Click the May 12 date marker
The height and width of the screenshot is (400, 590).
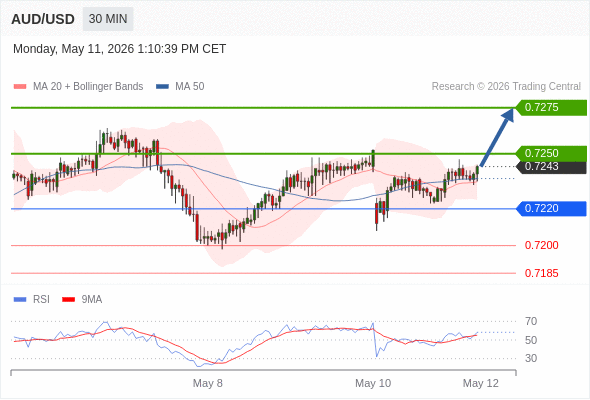pos(481,383)
